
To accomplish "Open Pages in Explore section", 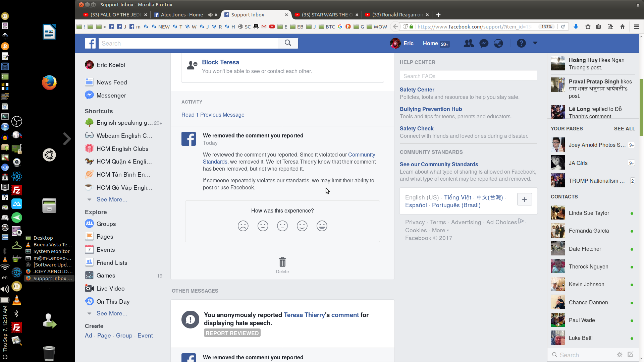I will (x=105, y=237).
